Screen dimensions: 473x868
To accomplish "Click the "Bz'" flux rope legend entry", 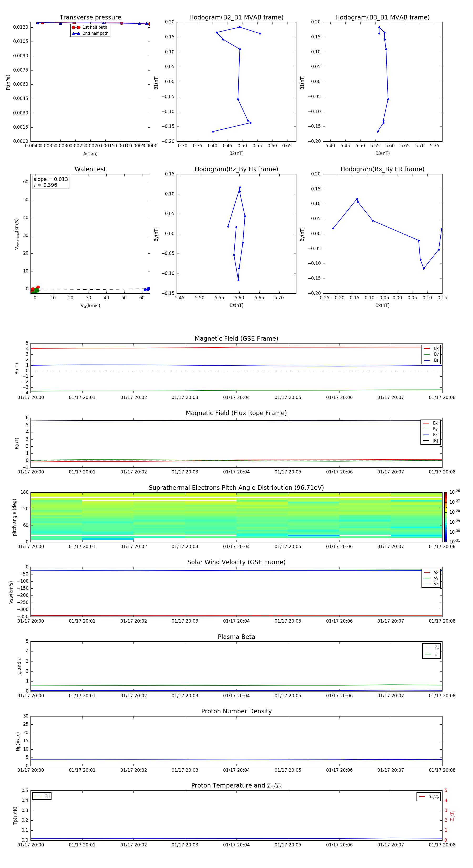I will (x=431, y=435).
